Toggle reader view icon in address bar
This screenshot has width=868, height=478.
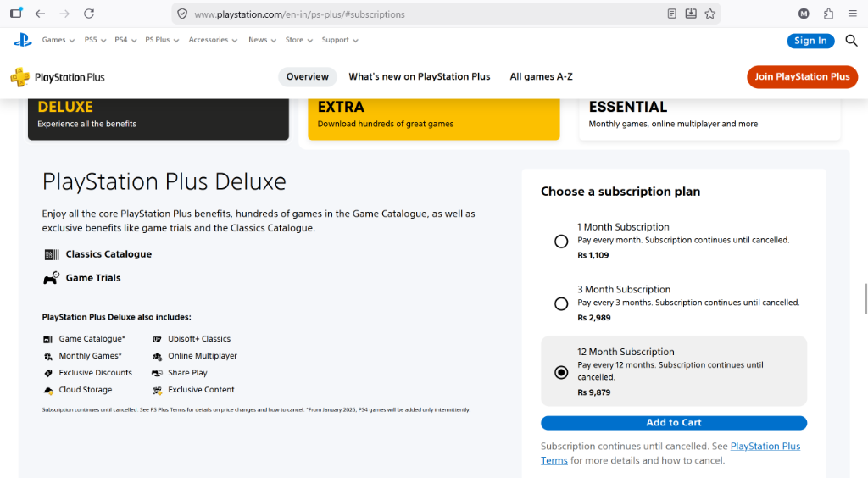click(671, 14)
